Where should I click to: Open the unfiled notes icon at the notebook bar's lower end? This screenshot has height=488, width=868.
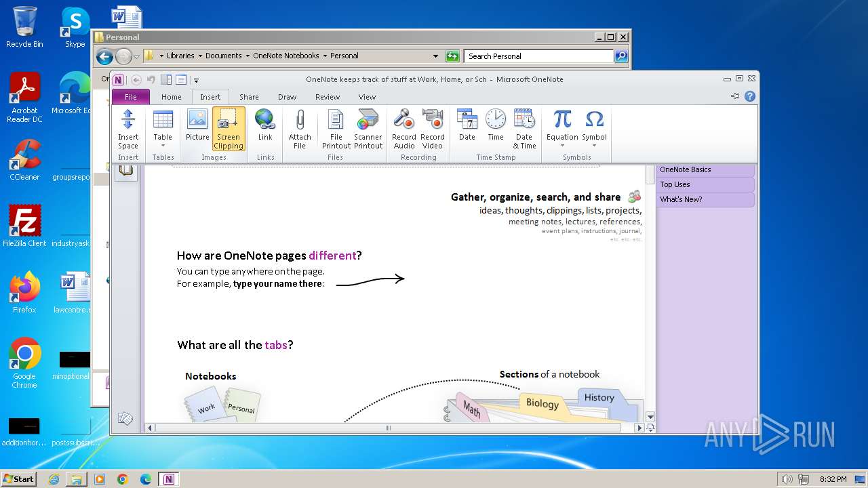(125, 418)
